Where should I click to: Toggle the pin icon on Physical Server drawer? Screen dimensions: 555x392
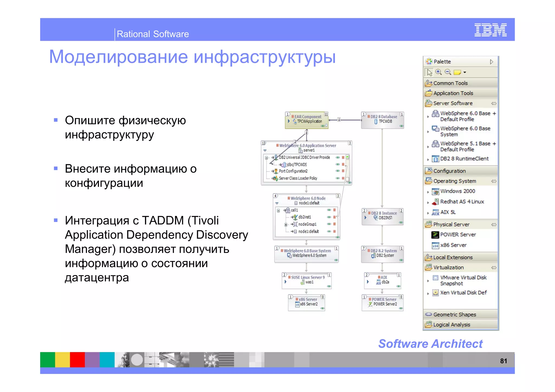coord(494,225)
